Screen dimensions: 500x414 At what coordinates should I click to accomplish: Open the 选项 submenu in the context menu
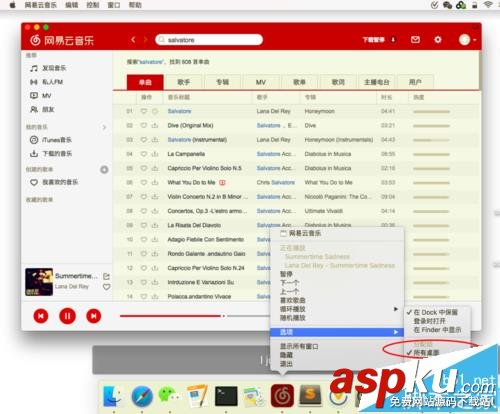pyautogui.click(x=337, y=332)
